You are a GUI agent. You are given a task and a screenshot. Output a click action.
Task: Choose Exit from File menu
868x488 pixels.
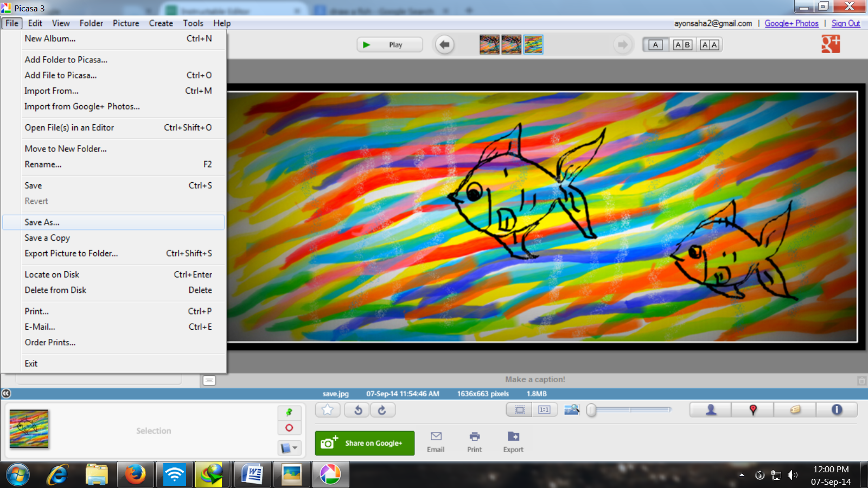[113, 364]
